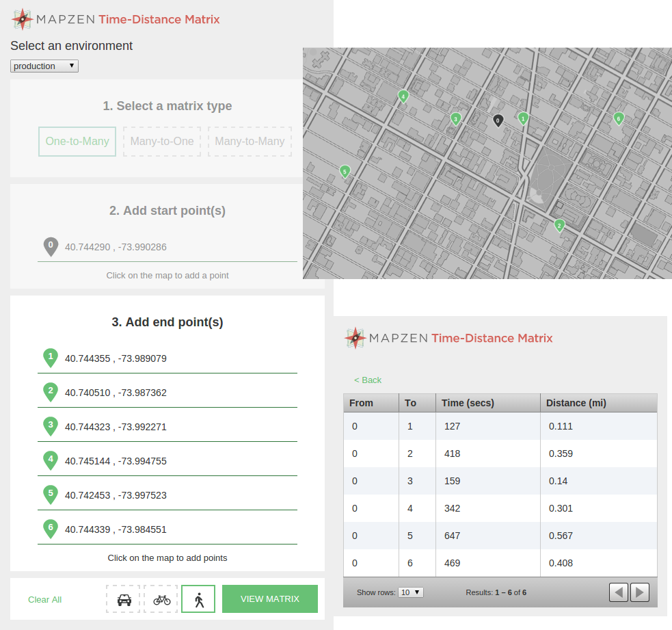Viewport: 672px width, 630px height.
Task: Click the distance value 0.567
Action: (561, 536)
